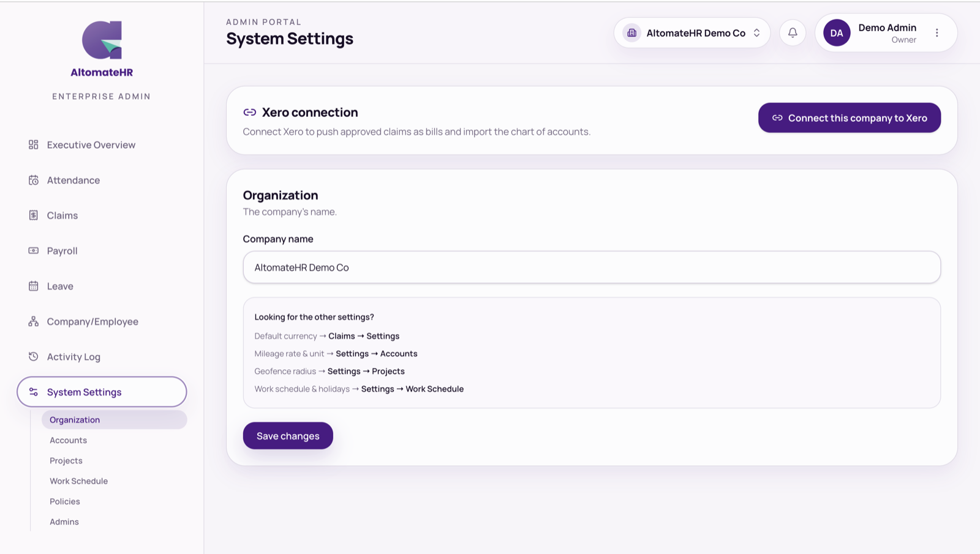Go to Attendance section
Image resolution: width=980 pixels, height=554 pixels.
[102, 180]
